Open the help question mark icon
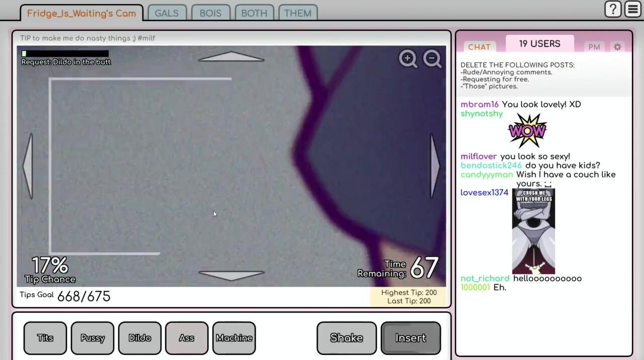Viewport: 644px width, 360px height. (x=613, y=9)
